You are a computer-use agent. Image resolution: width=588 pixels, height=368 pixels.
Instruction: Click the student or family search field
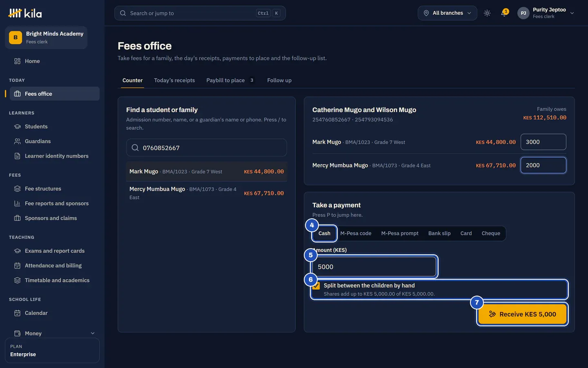pos(207,148)
